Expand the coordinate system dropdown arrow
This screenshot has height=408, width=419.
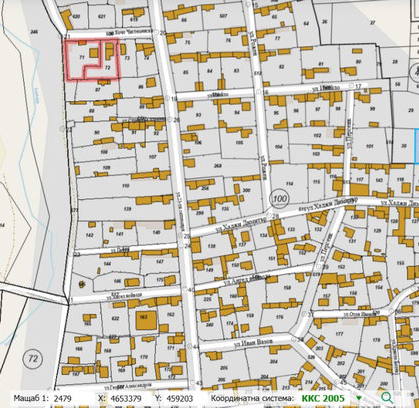click(x=359, y=398)
